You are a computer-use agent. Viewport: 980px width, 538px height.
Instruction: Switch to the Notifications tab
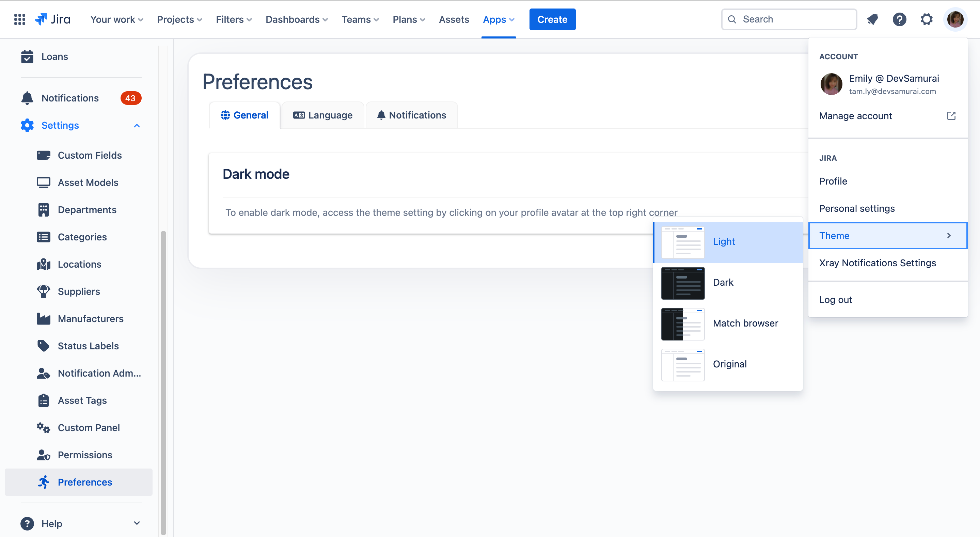click(x=411, y=115)
